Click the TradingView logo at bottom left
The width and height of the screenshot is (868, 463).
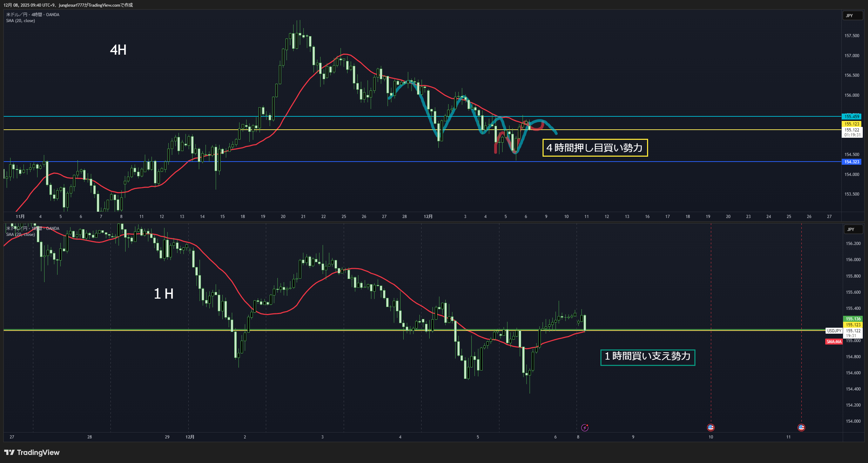point(32,452)
